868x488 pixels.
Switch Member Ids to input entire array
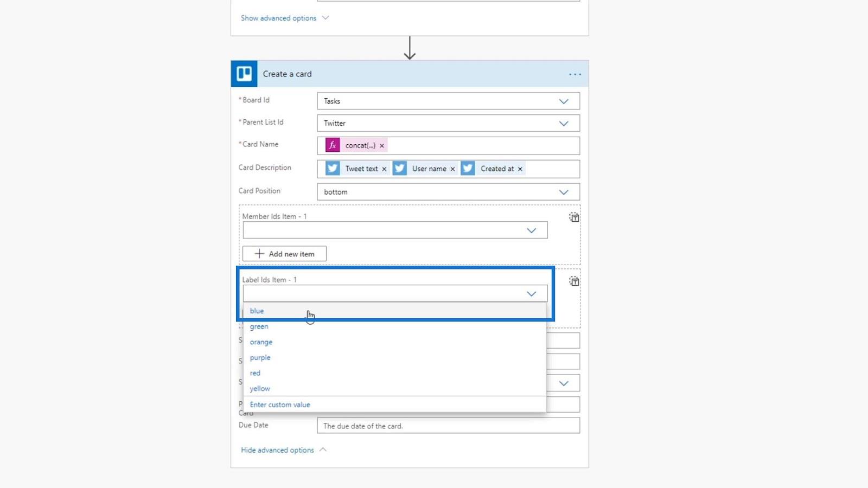(574, 217)
